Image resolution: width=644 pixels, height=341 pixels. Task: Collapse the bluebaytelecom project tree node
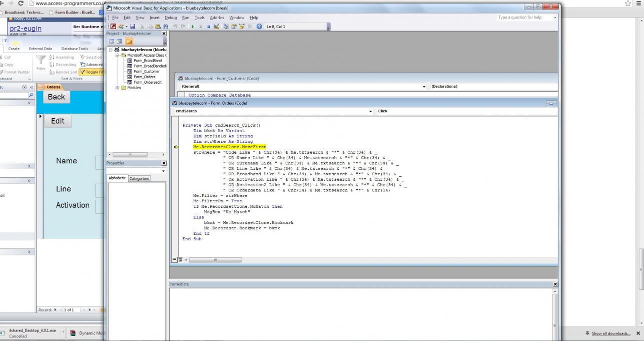tap(111, 50)
